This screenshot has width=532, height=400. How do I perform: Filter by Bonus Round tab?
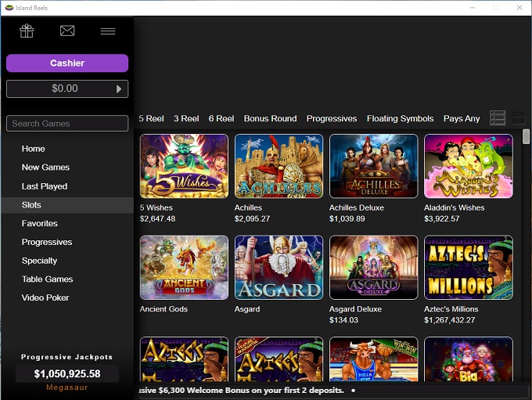[271, 118]
